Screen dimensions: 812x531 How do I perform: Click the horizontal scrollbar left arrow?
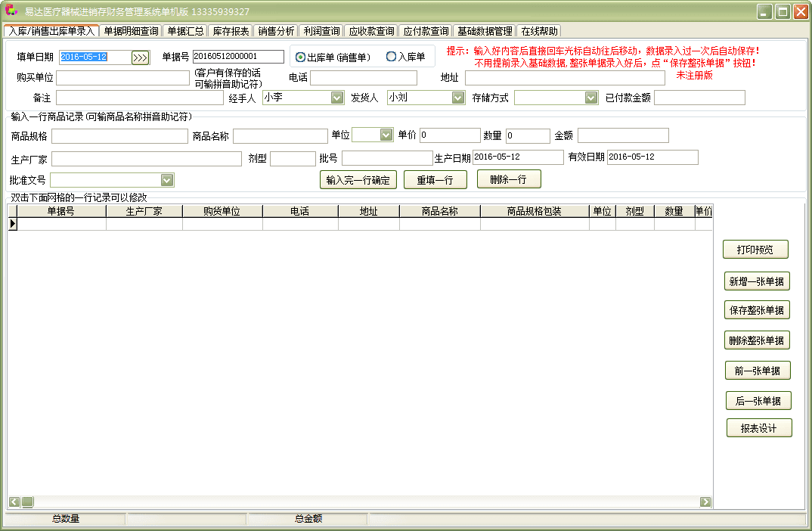point(14,501)
